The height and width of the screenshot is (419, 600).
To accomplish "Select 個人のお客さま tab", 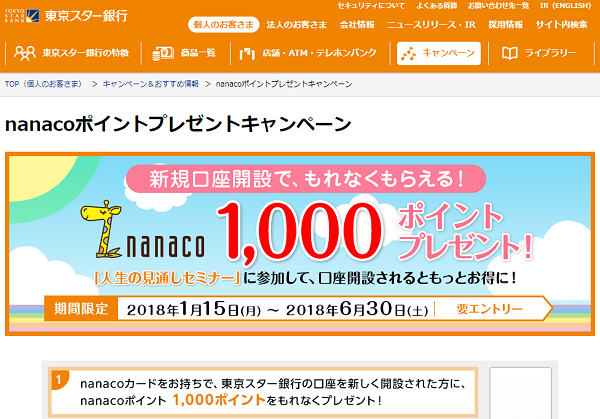I will [223, 25].
